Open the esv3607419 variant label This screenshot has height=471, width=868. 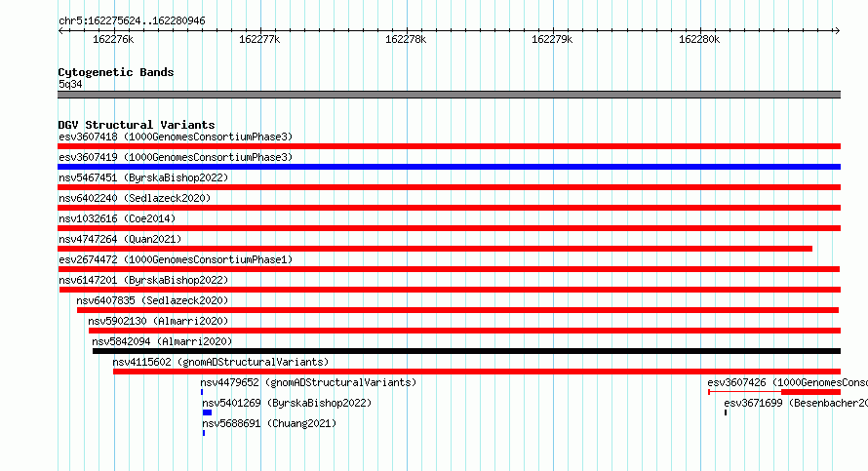click(x=176, y=157)
